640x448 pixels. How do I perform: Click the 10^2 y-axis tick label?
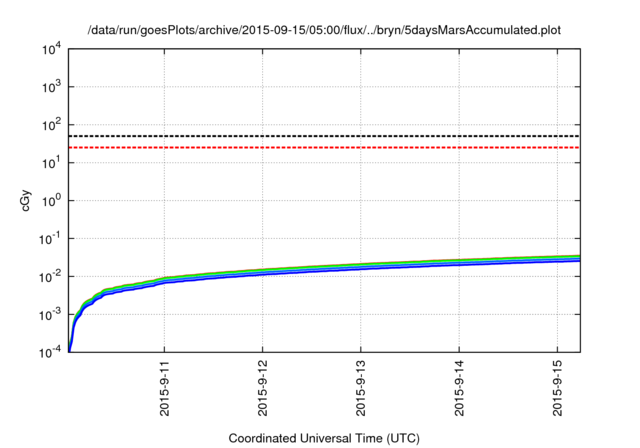[52, 125]
